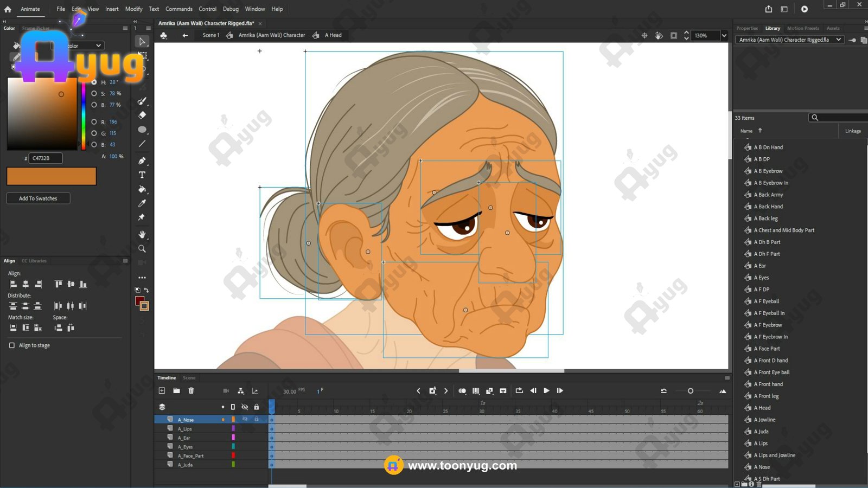Select the Saturation radio button
This screenshot has width=868, height=488.
coord(94,93)
